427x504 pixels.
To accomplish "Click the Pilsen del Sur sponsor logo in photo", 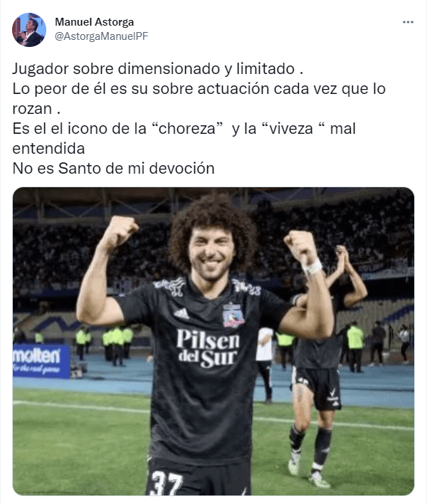I will (208, 348).
